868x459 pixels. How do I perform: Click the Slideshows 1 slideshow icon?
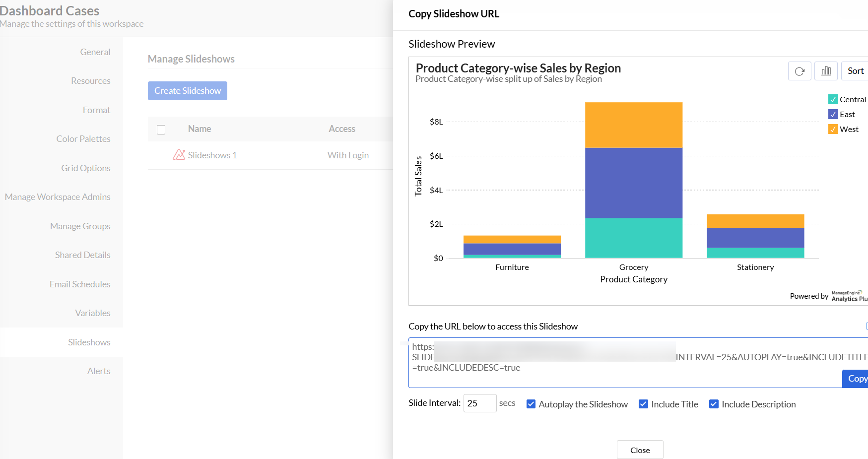pyautogui.click(x=179, y=155)
